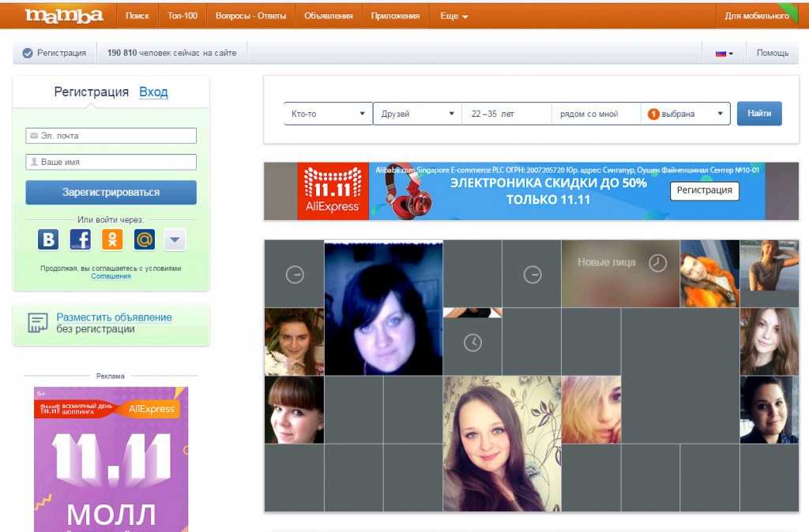Open the Друзей purpose dropdown

click(x=417, y=114)
